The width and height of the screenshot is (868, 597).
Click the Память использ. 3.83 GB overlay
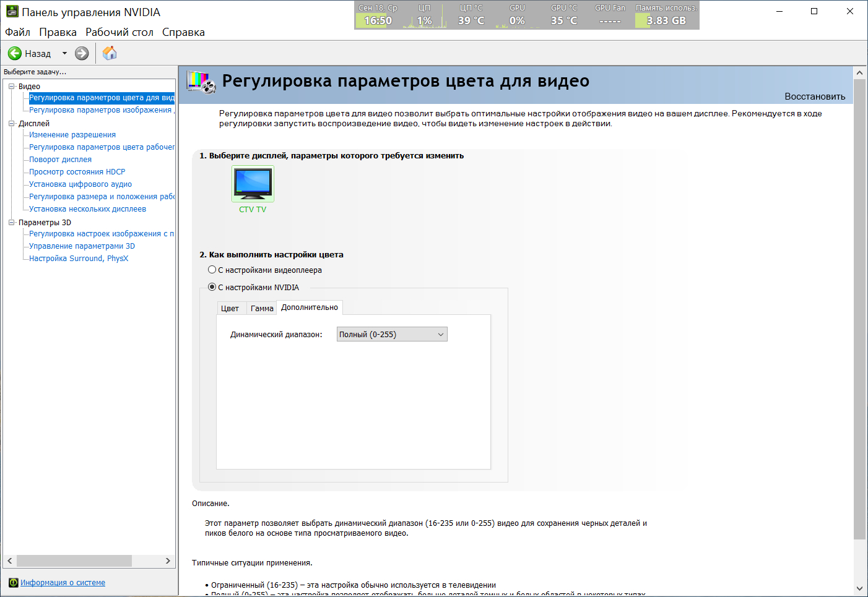coord(666,15)
